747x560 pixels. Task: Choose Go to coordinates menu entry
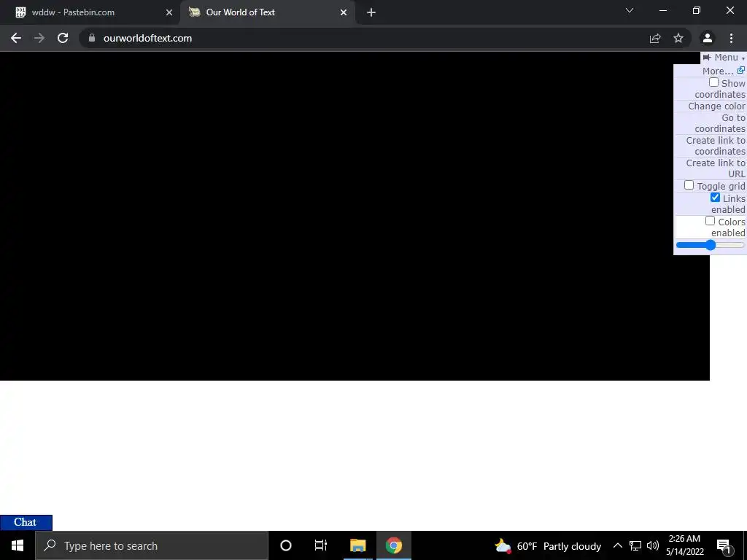tap(719, 123)
